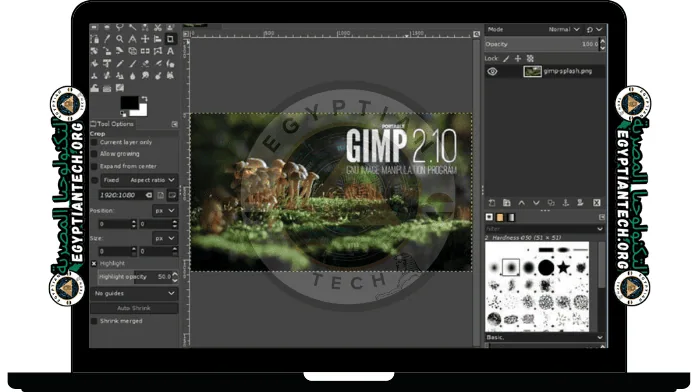Select the Alignment tool
Screen dimensions: 698x392
(158, 39)
